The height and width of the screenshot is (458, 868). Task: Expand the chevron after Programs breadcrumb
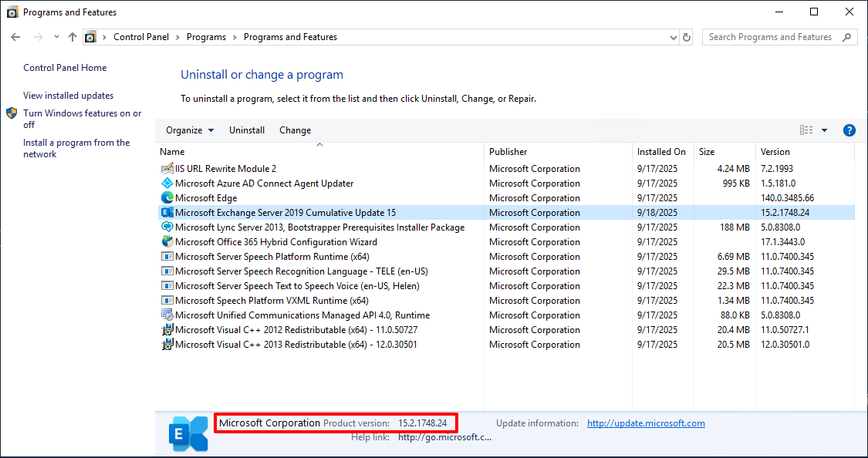click(235, 37)
